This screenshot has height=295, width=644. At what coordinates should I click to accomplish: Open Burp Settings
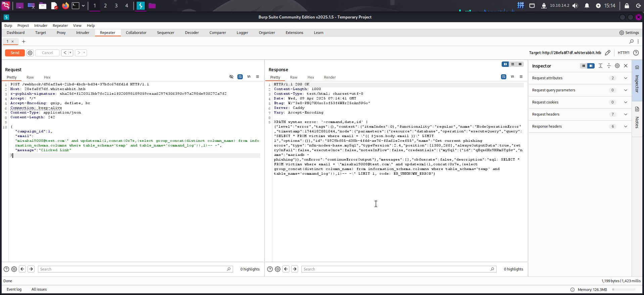(x=629, y=33)
